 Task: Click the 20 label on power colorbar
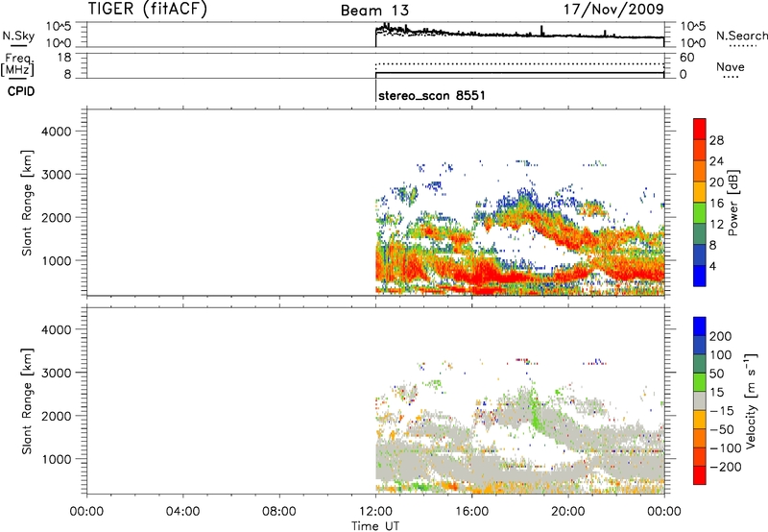pos(716,182)
